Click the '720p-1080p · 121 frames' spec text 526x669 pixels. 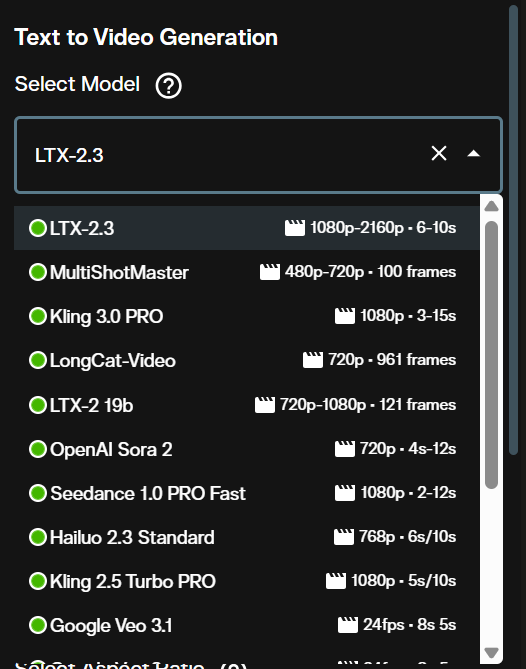368,404
